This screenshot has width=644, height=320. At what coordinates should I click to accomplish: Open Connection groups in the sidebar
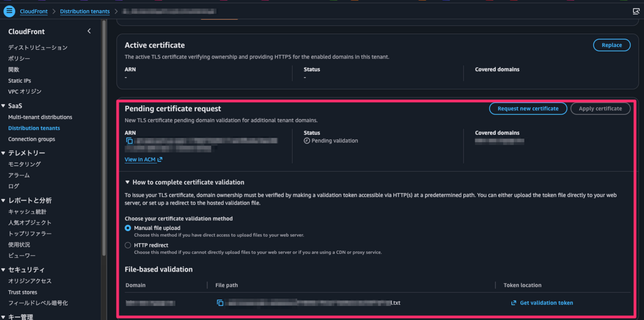(31, 139)
